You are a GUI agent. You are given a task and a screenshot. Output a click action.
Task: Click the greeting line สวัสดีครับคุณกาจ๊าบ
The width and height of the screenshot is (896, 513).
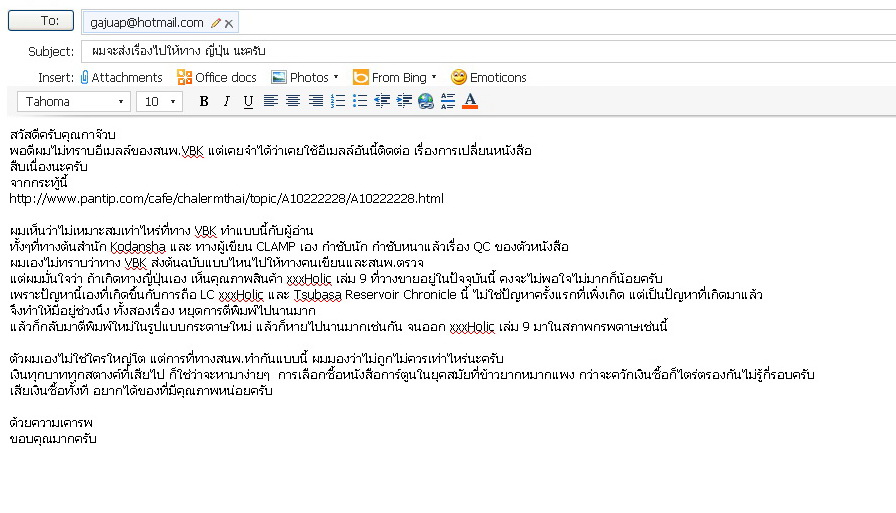click(x=63, y=135)
